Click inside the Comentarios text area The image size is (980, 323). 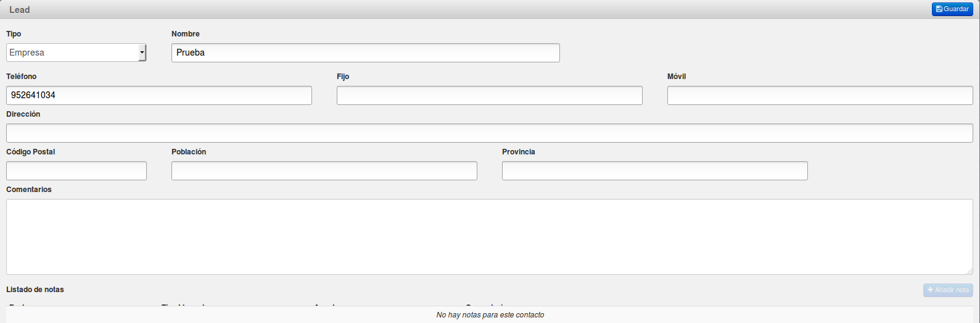[x=489, y=237]
